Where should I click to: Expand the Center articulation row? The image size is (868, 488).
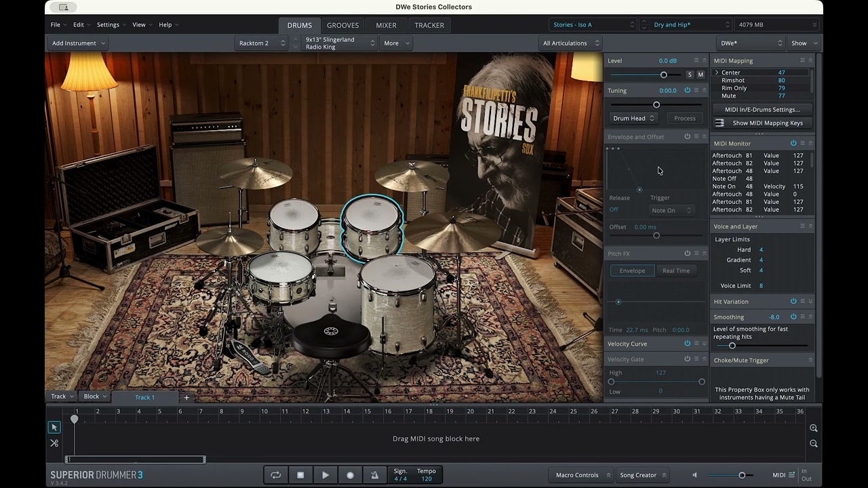pyautogui.click(x=717, y=73)
